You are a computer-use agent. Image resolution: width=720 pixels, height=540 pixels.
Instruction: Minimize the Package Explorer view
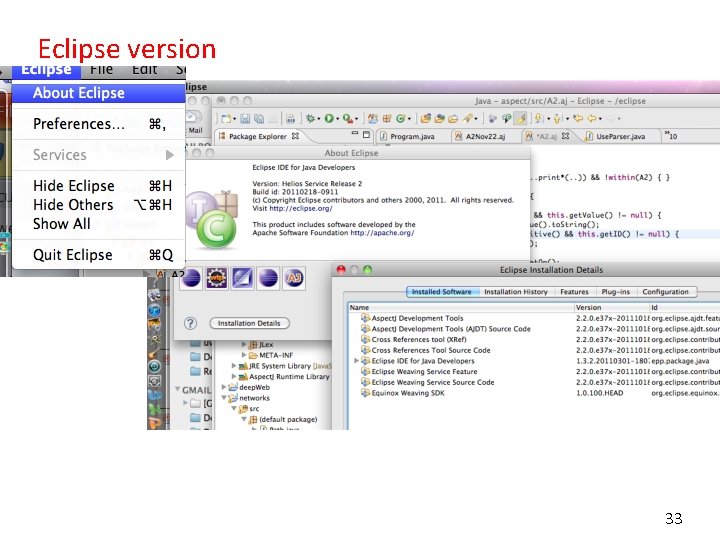click(354, 134)
